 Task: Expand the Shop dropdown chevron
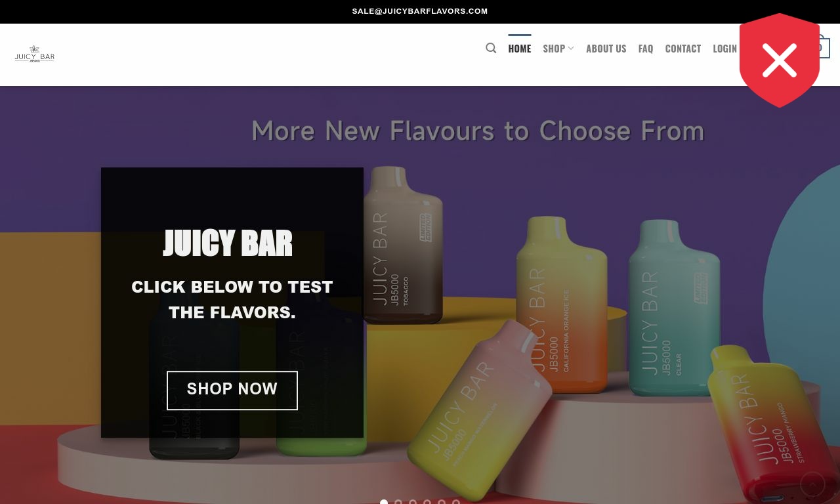571,49
